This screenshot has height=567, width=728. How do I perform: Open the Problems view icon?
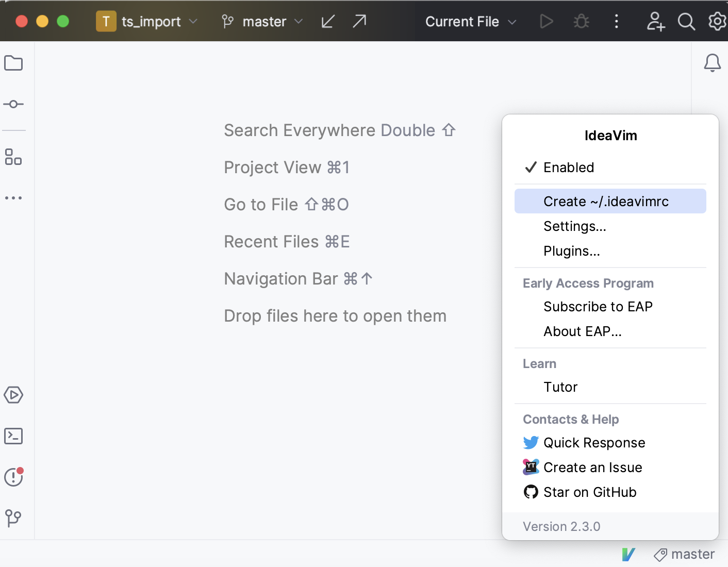(x=13, y=477)
